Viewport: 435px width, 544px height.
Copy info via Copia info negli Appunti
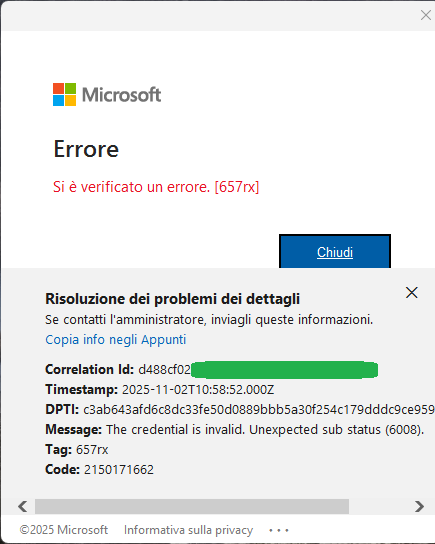(x=116, y=339)
